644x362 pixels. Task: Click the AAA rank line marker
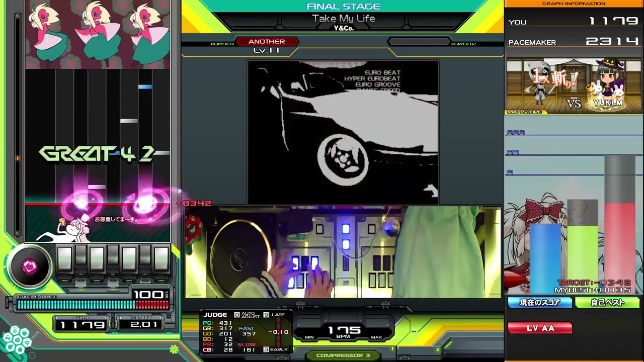pos(516,133)
